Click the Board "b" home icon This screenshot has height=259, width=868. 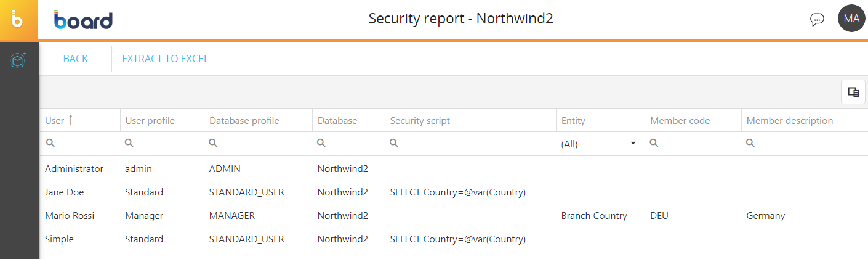point(18,20)
